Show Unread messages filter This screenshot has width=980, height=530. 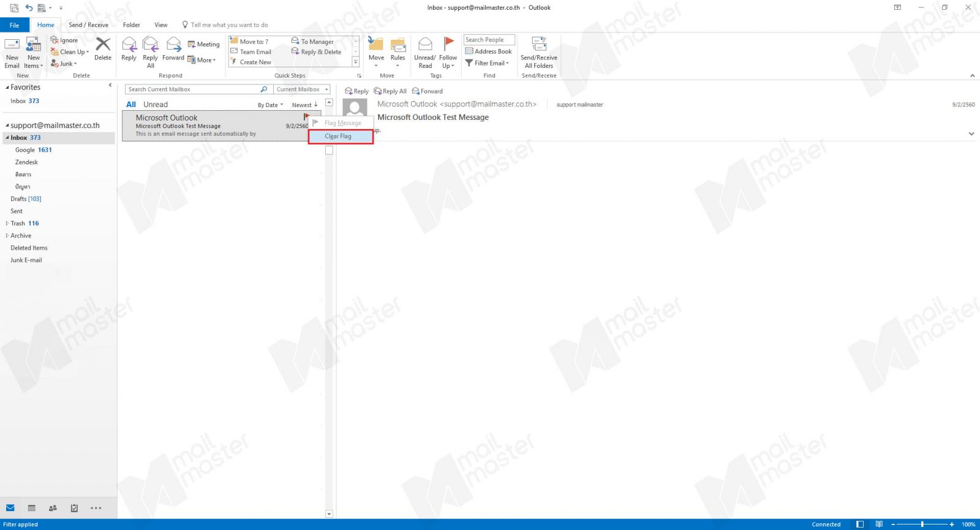tap(156, 105)
